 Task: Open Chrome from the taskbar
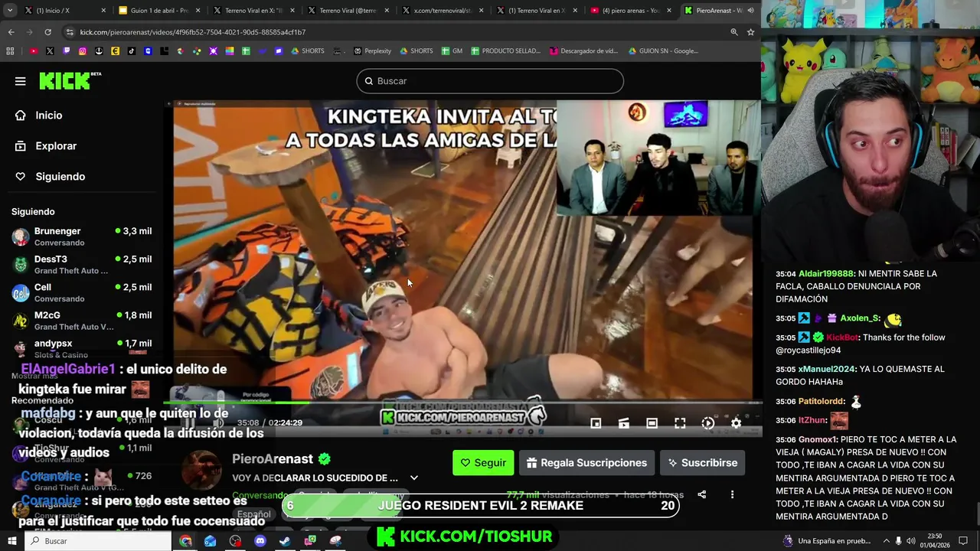pyautogui.click(x=185, y=541)
